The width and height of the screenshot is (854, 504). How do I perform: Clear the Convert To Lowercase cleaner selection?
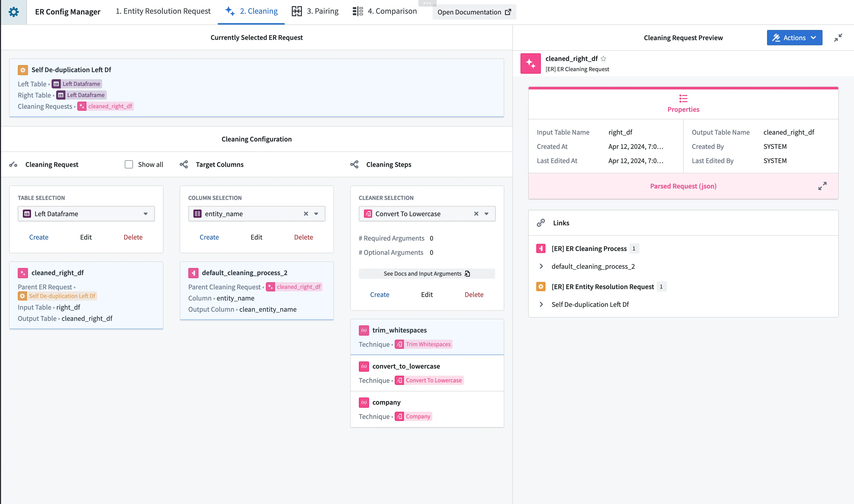[x=476, y=214]
